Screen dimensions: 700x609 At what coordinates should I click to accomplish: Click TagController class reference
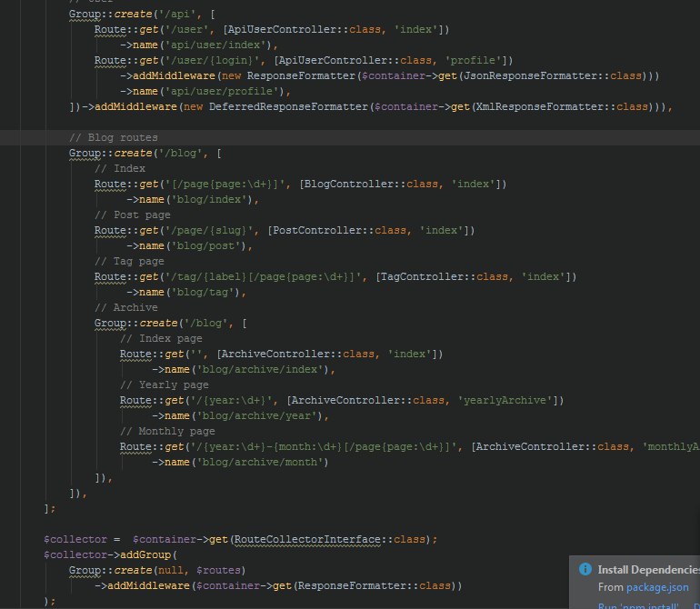(x=422, y=277)
